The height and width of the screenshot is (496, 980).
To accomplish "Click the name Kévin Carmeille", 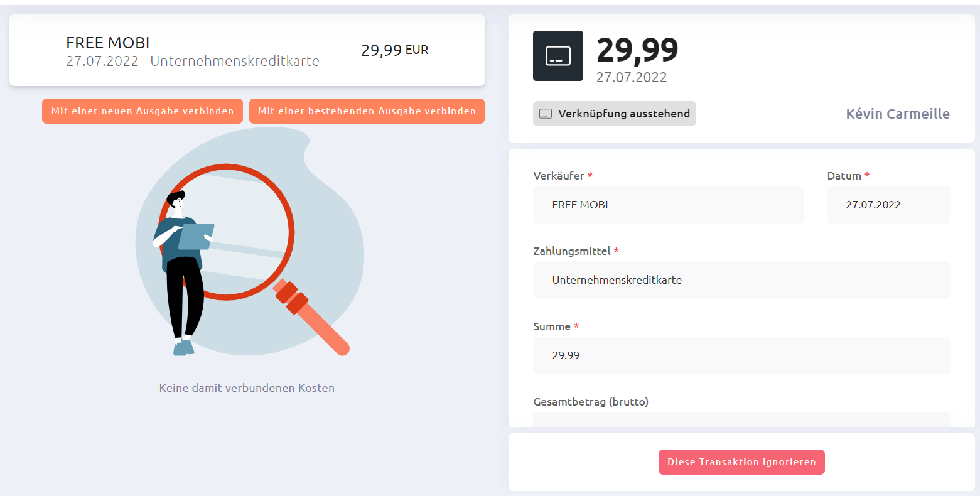I will point(898,114).
